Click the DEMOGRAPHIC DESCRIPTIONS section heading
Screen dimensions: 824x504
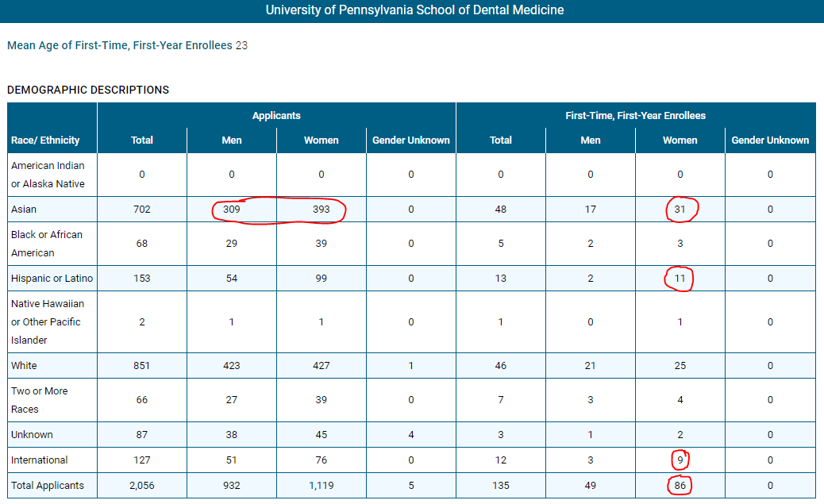tap(88, 90)
